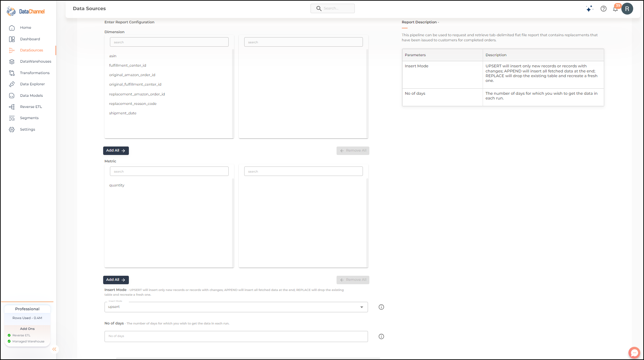
Task: Select Transformations menu item
Action: [x=34, y=73]
